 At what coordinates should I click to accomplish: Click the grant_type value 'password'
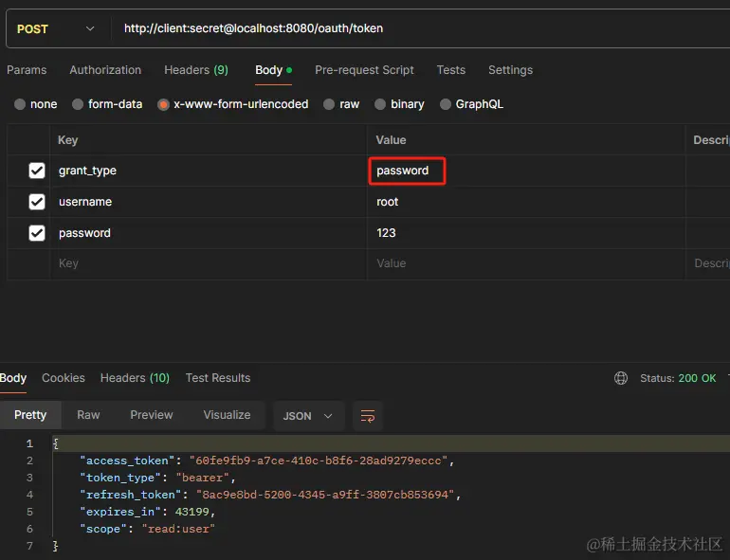403,171
